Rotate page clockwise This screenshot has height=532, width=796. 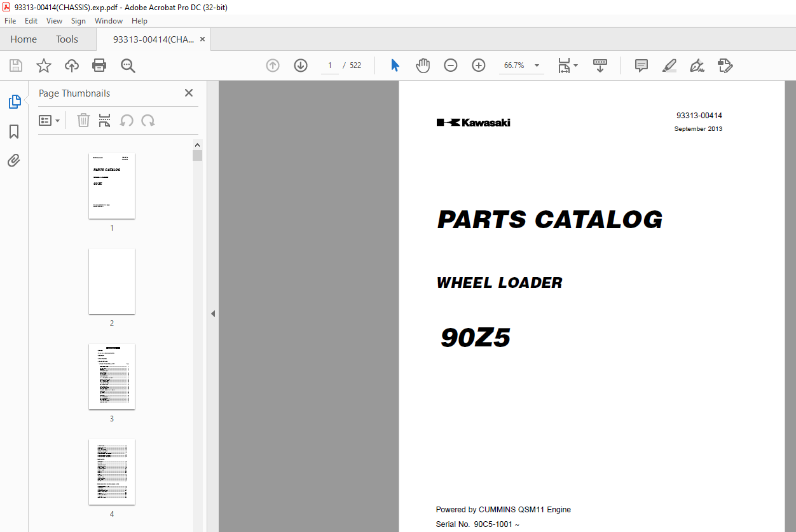pyautogui.click(x=148, y=121)
